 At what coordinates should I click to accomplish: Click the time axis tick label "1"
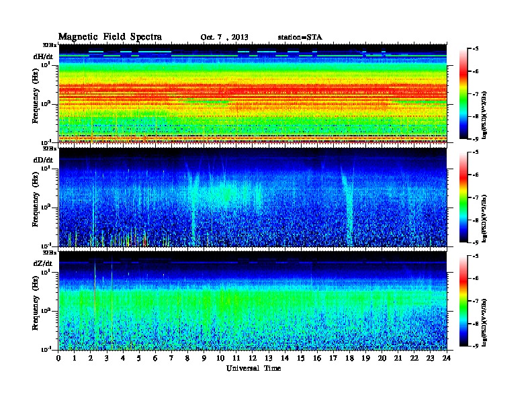[x=75, y=359]
